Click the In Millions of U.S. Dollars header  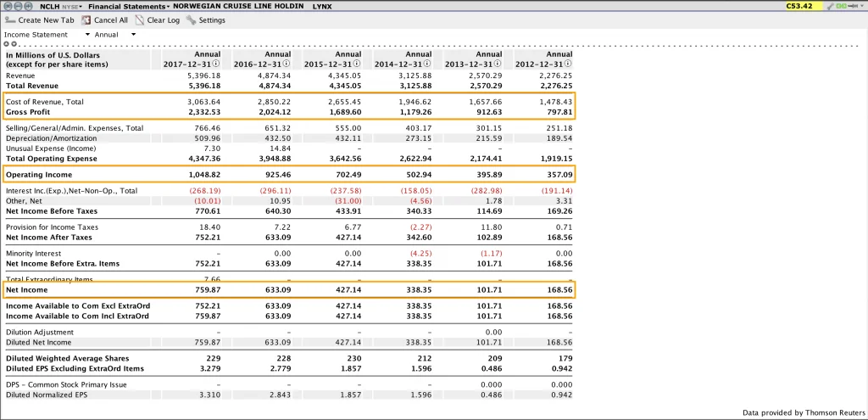click(53, 55)
